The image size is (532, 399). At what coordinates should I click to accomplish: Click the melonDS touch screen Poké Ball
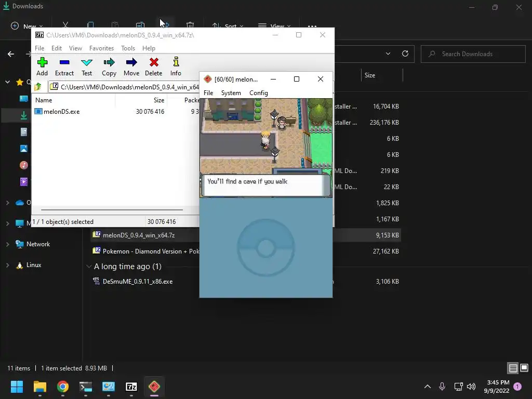tap(265, 248)
